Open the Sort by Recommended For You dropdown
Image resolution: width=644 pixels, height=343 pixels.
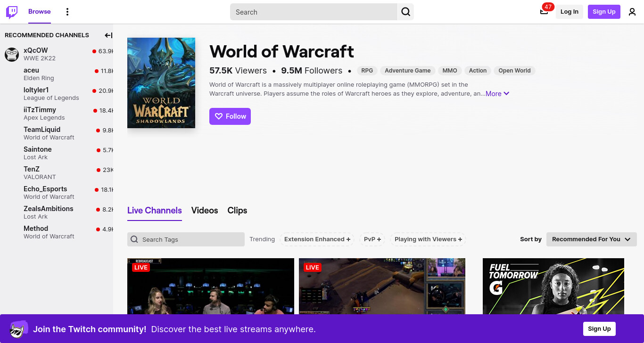591,239
